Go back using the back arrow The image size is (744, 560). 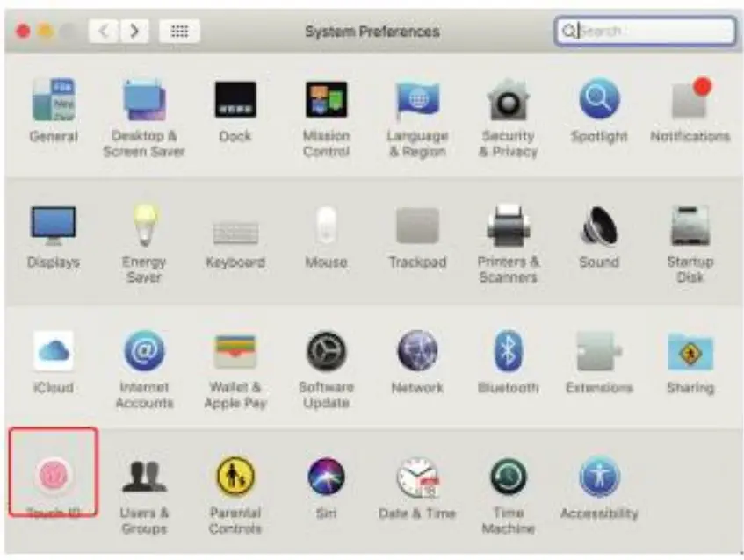coord(105,29)
